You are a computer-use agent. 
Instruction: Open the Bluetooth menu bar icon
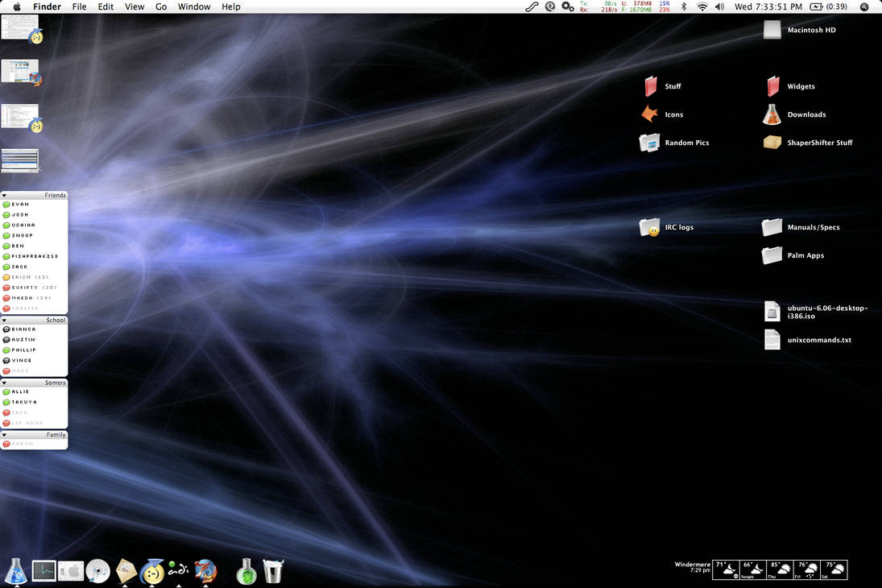[x=684, y=6]
